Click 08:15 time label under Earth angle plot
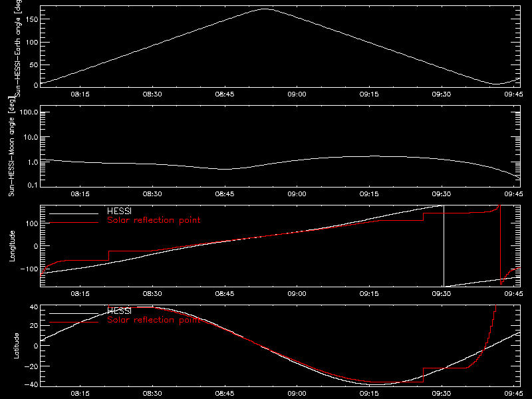Image resolution: width=532 pixels, height=399 pixels. [80, 94]
